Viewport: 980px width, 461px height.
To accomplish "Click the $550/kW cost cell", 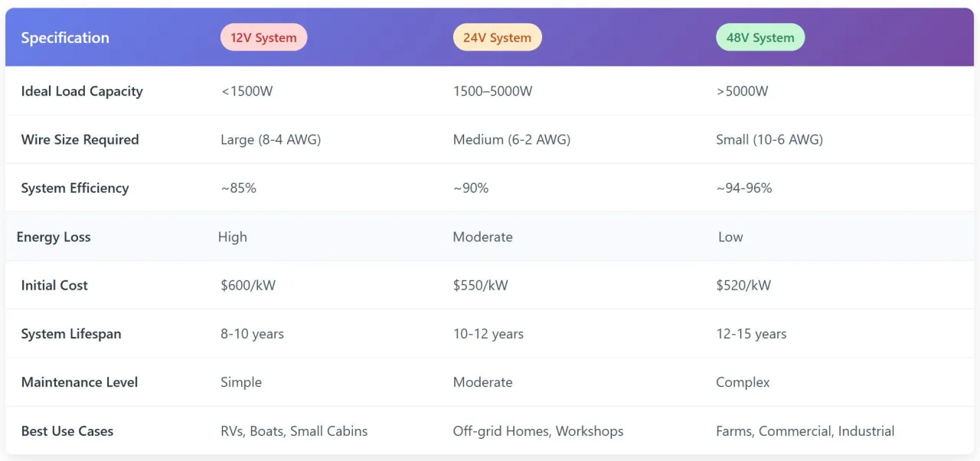I will 480,285.
